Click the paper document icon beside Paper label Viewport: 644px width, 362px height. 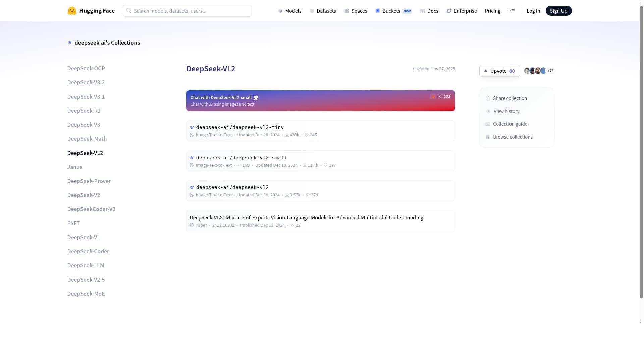[x=192, y=225]
